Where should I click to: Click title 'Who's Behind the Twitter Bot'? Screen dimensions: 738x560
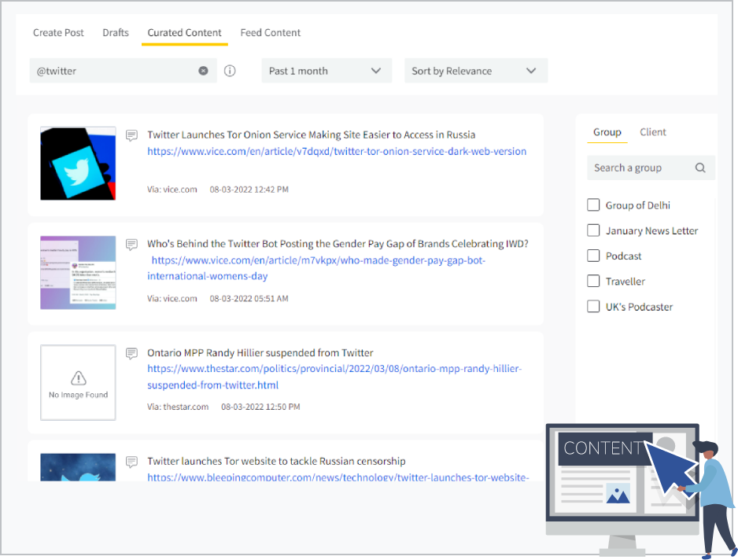tap(338, 244)
